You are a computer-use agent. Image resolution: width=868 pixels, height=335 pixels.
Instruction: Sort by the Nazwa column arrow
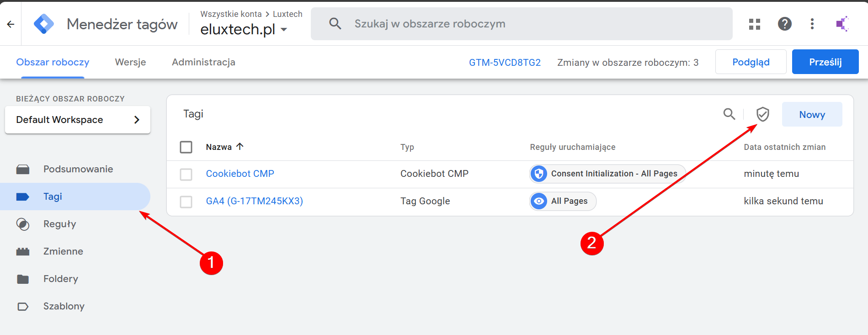point(240,147)
